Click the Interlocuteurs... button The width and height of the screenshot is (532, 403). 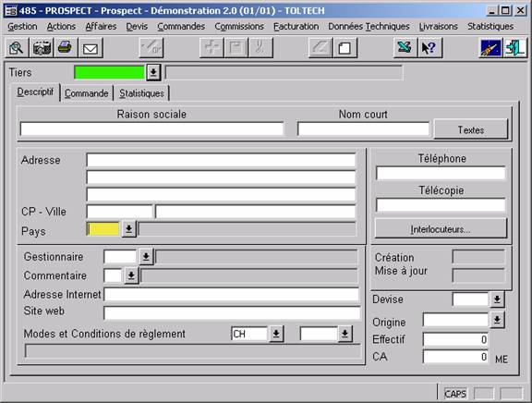pos(441,229)
